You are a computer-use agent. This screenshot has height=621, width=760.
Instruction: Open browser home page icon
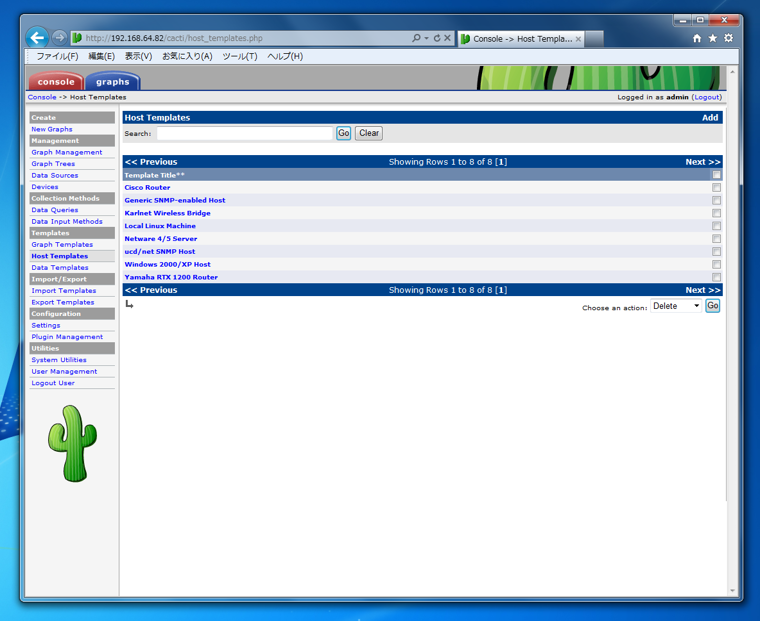point(697,38)
